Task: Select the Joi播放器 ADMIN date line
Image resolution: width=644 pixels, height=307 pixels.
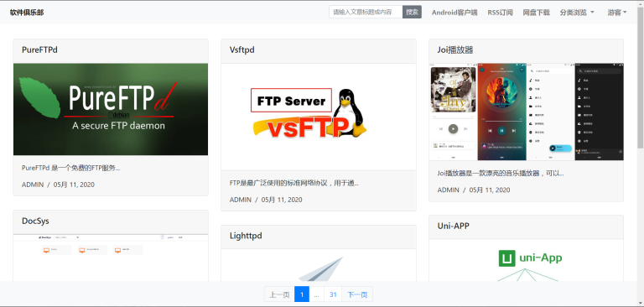Action: pyautogui.click(x=474, y=190)
